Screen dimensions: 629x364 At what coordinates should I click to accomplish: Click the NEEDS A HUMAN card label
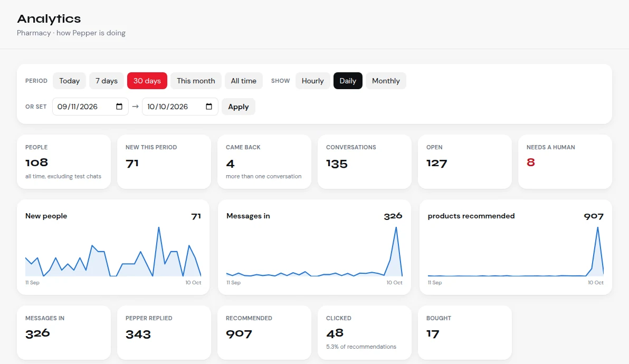(551, 147)
